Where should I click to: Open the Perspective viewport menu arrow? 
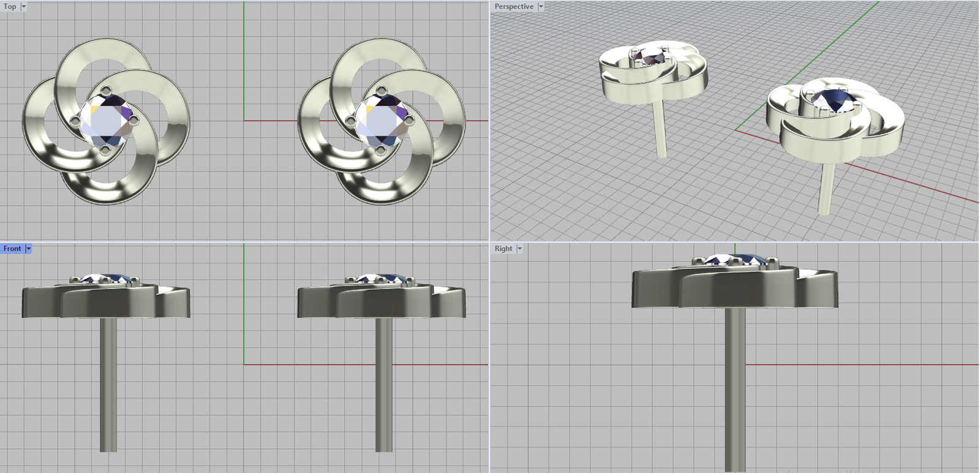[540, 7]
